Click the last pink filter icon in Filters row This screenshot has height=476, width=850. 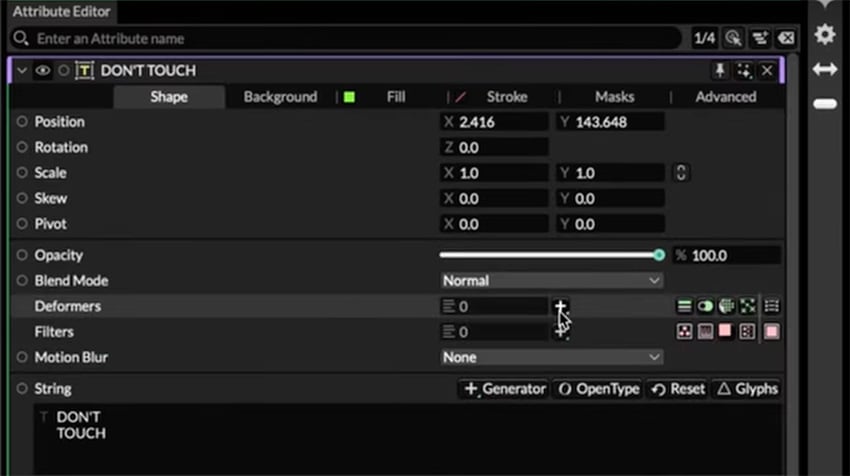[771, 331]
